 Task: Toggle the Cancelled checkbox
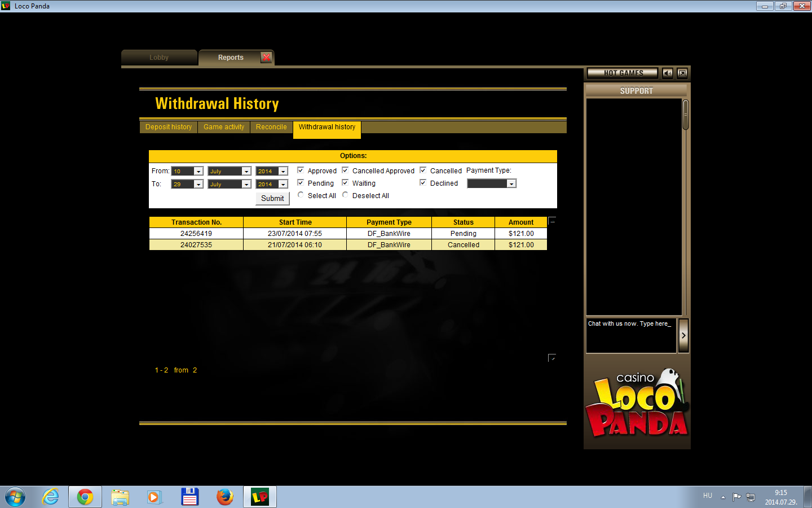click(x=423, y=170)
